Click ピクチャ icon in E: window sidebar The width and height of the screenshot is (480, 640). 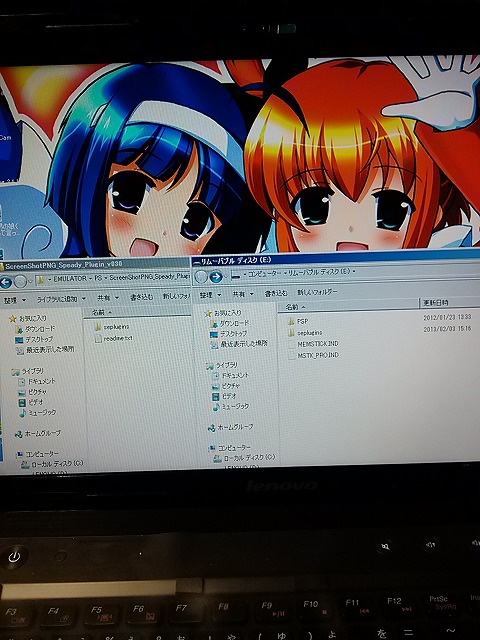pos(216,386)
